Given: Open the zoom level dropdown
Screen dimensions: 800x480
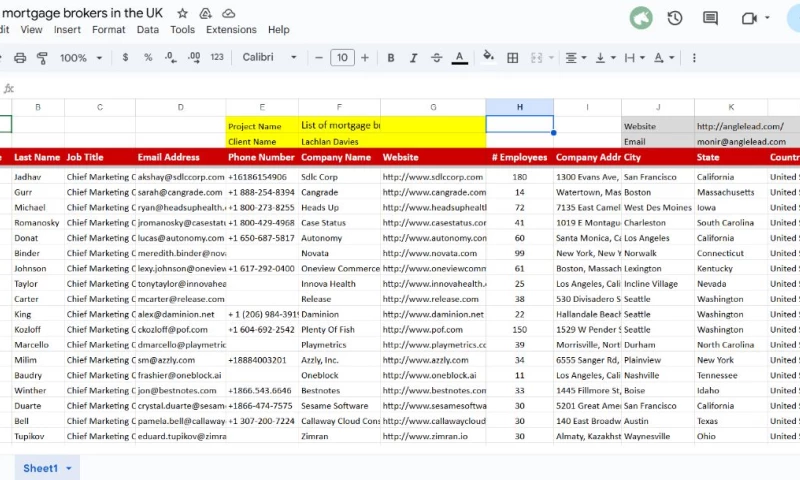Looking at the screenshot, I should [x=80, y=58].
